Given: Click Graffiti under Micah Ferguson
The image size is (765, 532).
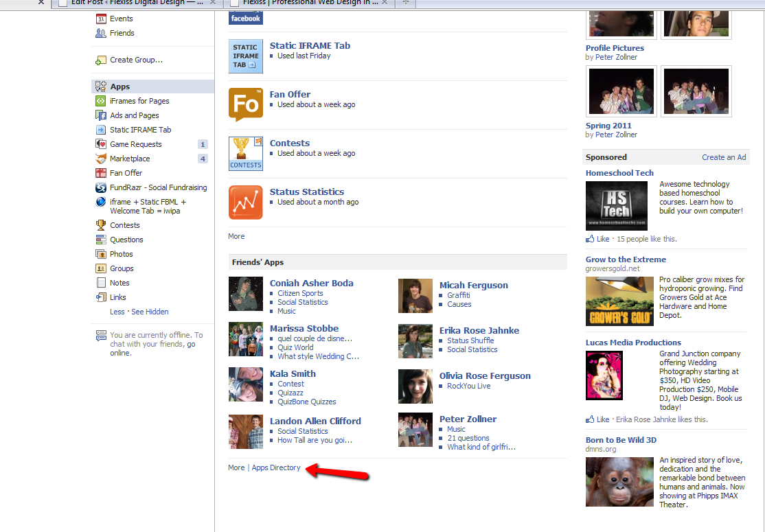Looking at the screenshot, I should (459, 295).
